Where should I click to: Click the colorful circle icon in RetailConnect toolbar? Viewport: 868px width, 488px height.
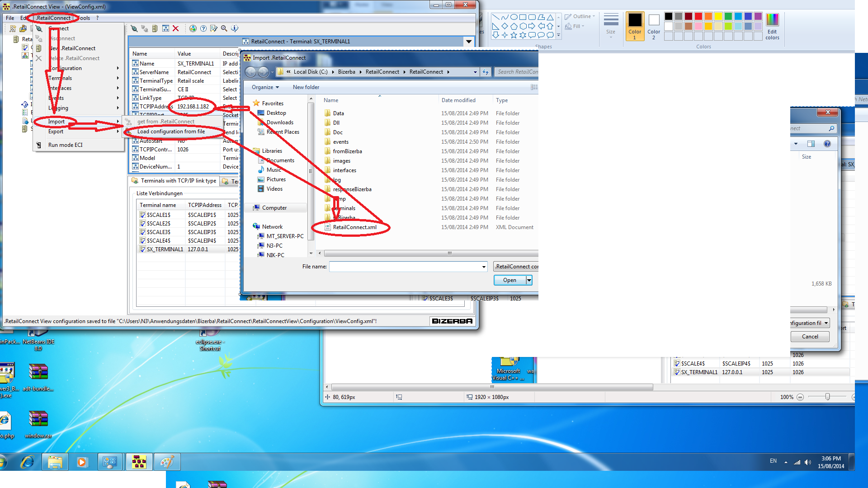pyautogui.click(x=193, y=28)
